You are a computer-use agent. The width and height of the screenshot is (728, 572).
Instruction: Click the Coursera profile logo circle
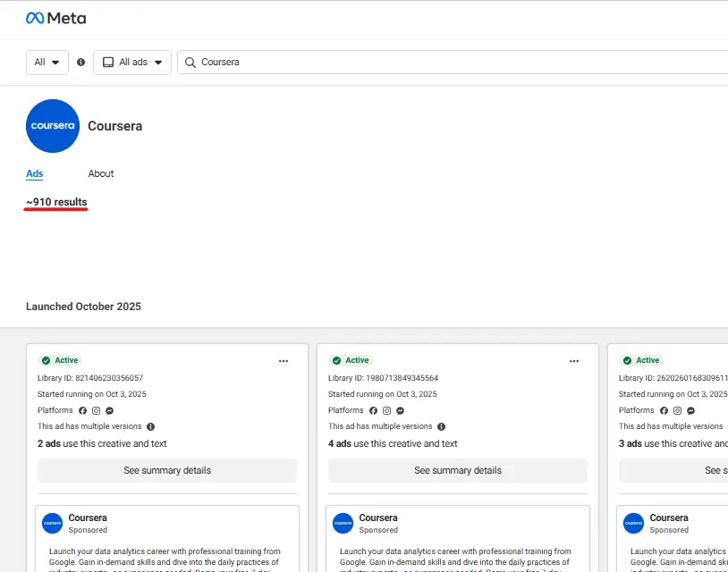(53, 126)
